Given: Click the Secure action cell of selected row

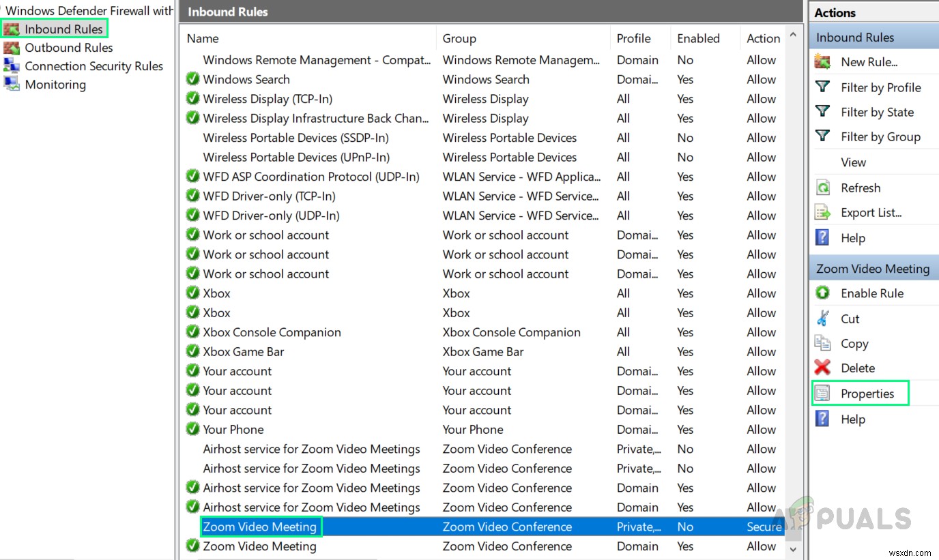Looking at the screenshot, I should coord(764,527).
